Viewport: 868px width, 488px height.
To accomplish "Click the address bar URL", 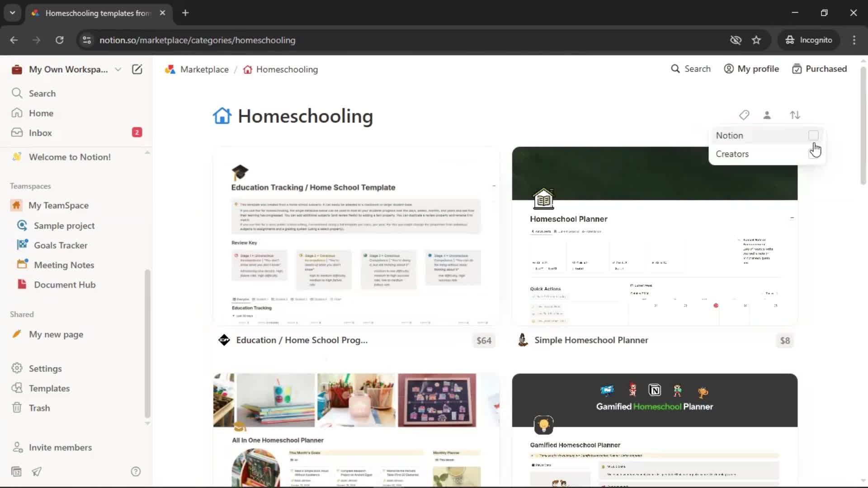I will [198, 40].
